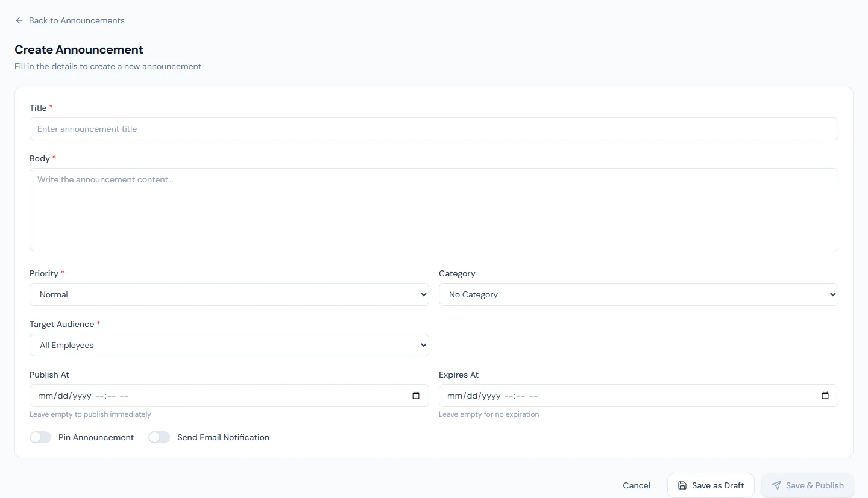Click the Pin Announcement label text
868x498 pixels.
(x=96, y=437)
